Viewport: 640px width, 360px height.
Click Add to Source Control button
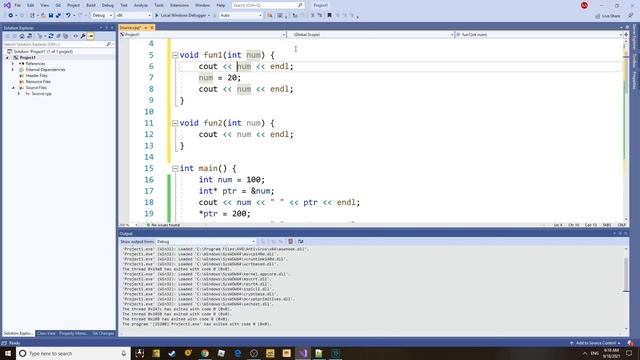click(596, 343)
